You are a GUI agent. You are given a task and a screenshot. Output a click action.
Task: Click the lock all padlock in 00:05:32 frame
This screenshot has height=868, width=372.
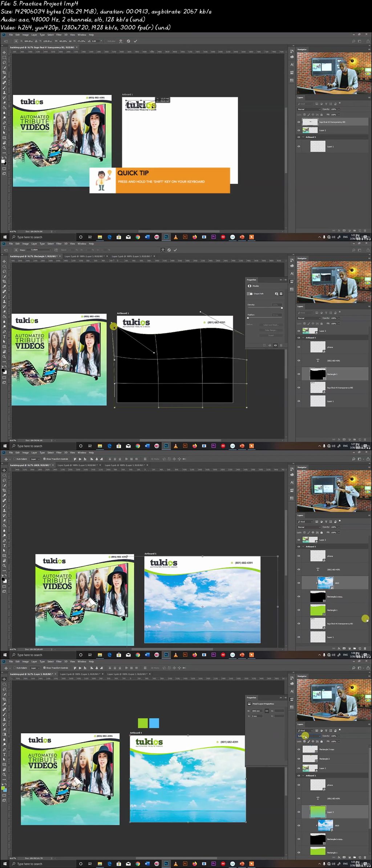click(x=322, y=533)
